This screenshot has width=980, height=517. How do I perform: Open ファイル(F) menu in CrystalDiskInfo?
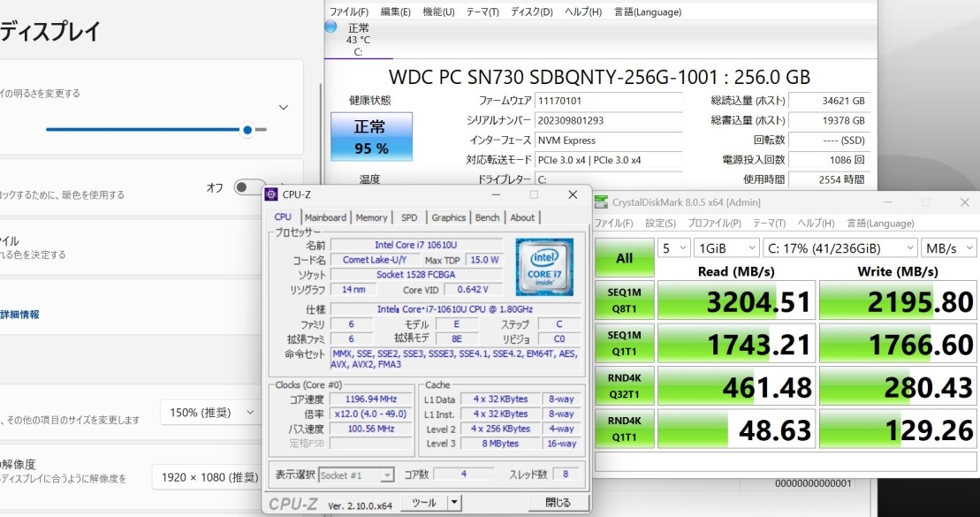point(349,11)
